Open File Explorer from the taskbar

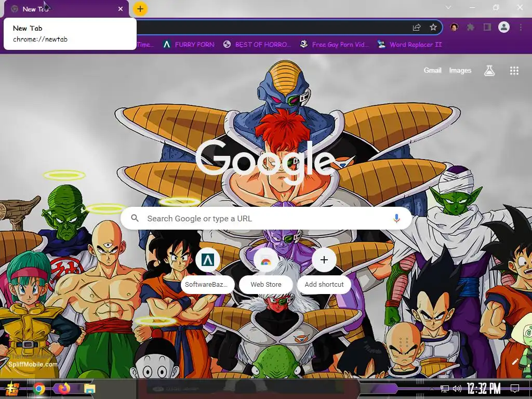pos(89,389)
